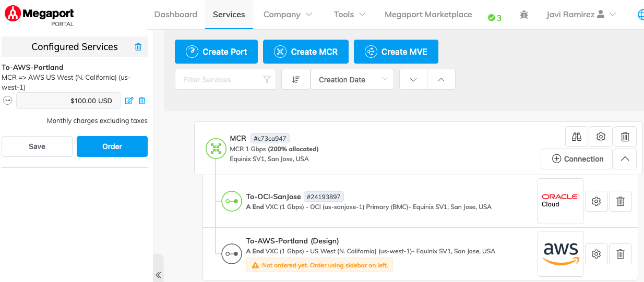Open the Company menu
Screen dimensions: 644x282
(288, 15)
